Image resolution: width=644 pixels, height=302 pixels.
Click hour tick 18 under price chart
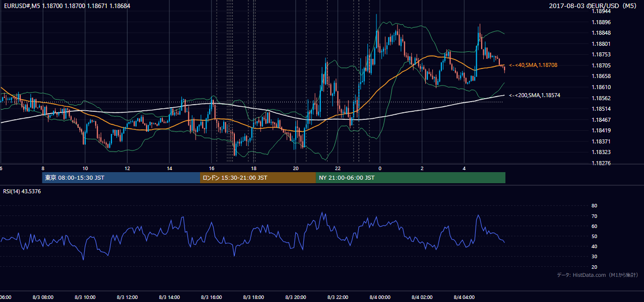tap(254, 169)
